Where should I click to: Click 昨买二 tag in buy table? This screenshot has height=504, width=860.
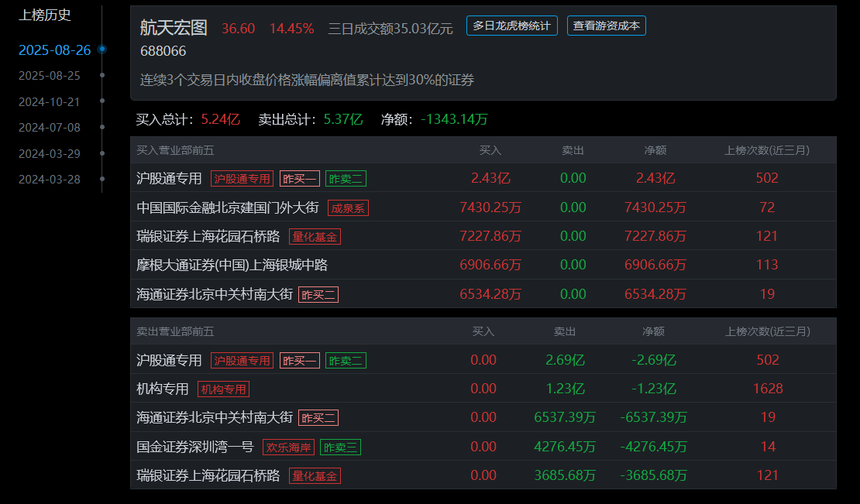pyautogui.click(x=318, y=295)
